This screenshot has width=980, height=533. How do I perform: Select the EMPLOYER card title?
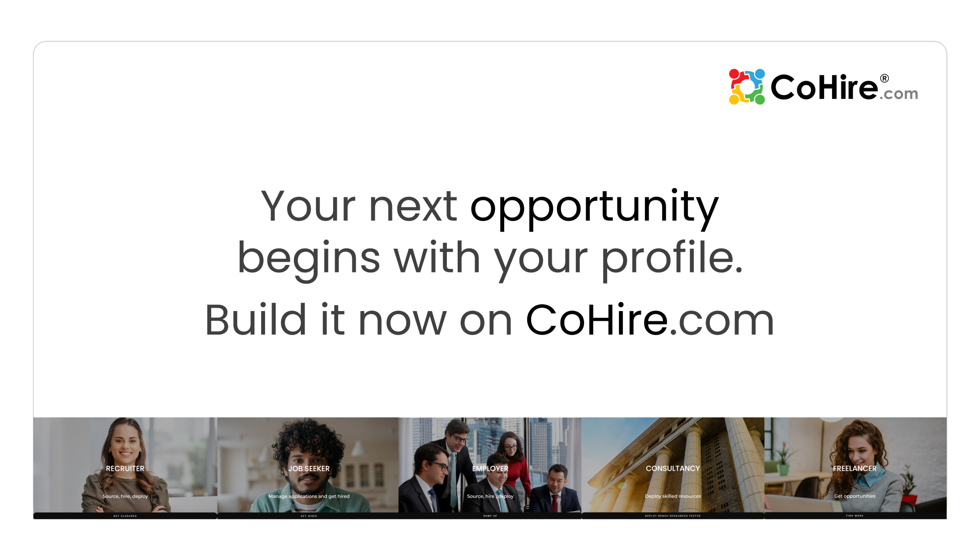coord(490,469)
